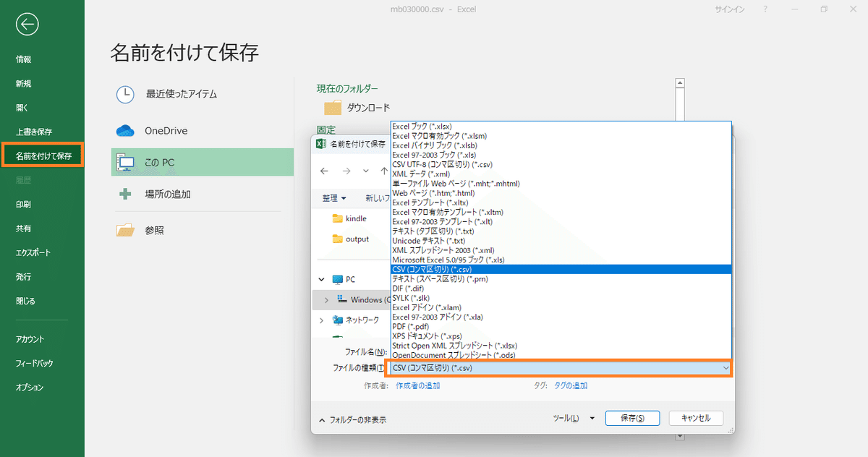The height and width of the screenshot is (457, 868).
Task: Select the この PC computer icon
Action: coord(125,162)
